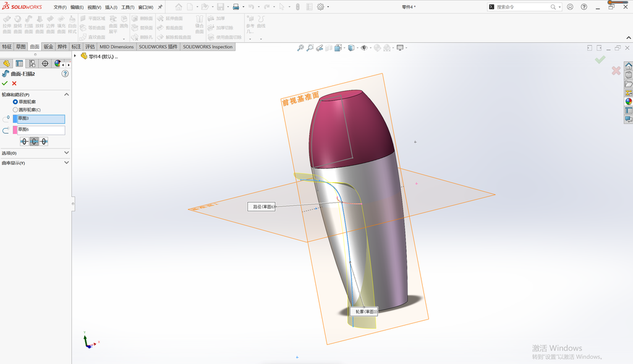Open the SolidWorks Resources home icon
Image resolution: width=633 pixels, height=364 pixels.
tap(629, 66)
